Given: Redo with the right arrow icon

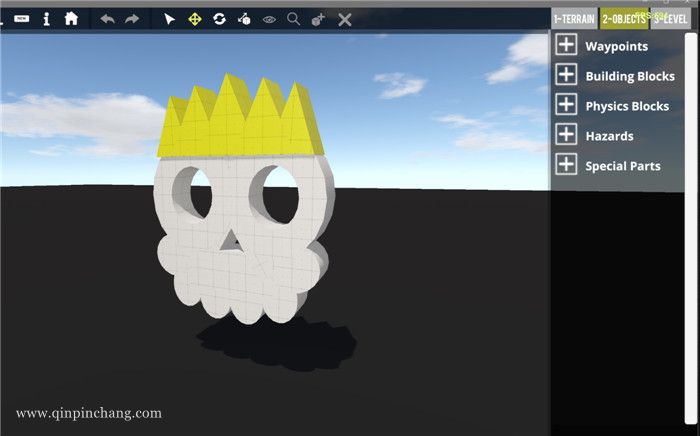Looking at the screenshot, I should (x=132, y=19).
